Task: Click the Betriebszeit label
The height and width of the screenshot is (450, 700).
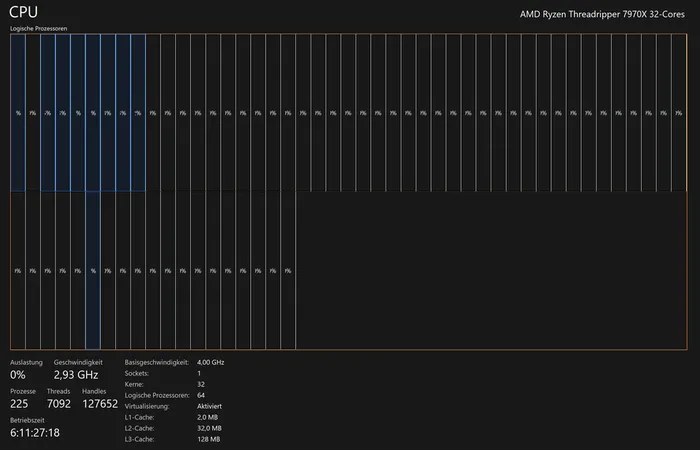Action: (27, 420)
